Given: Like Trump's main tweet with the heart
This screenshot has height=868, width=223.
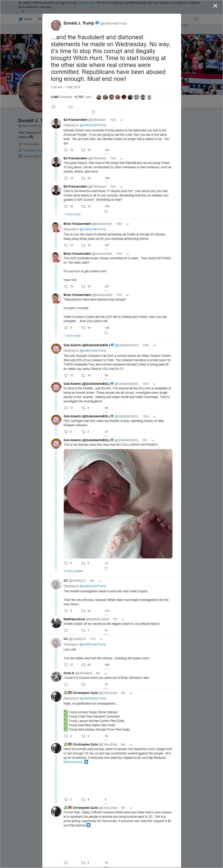Looking at the screenshot, I should tap(93, 112).
